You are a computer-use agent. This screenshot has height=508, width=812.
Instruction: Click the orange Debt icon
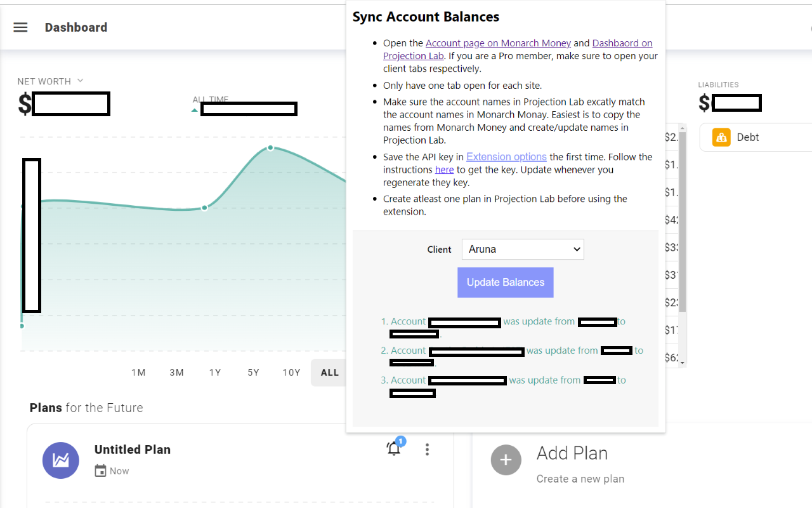coord(721,137)
